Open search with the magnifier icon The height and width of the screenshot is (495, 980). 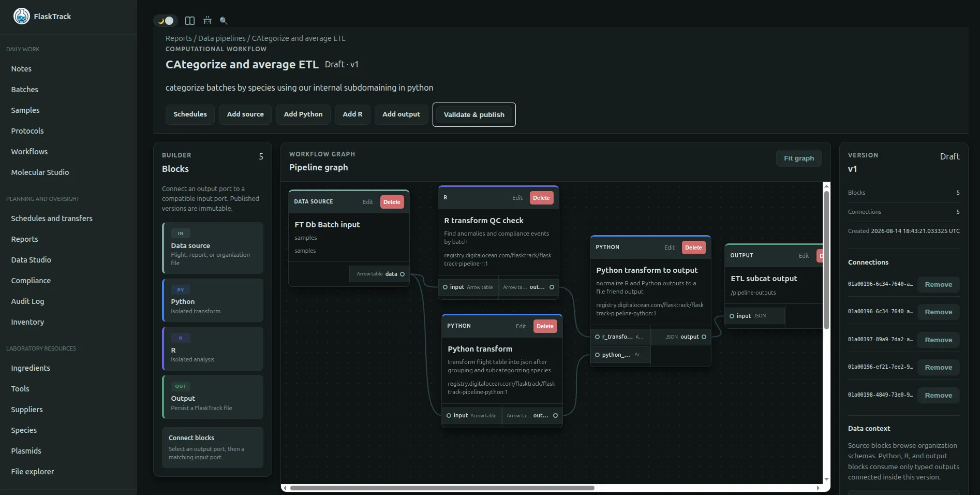pyautogui.click(x=224, y=21)
